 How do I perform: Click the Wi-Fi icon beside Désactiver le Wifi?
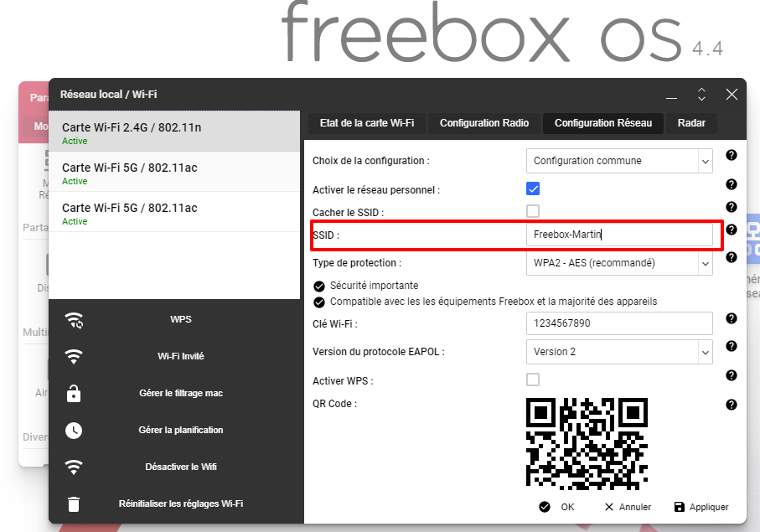pos(74,467)
